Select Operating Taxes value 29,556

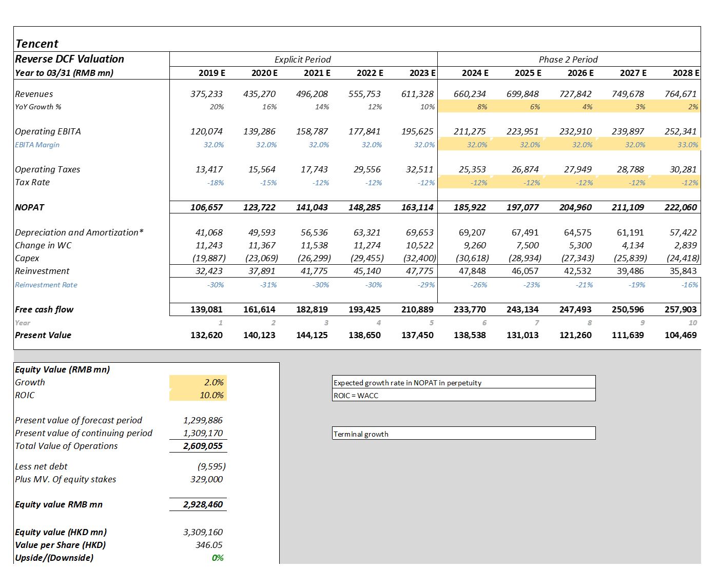[367, 169]
